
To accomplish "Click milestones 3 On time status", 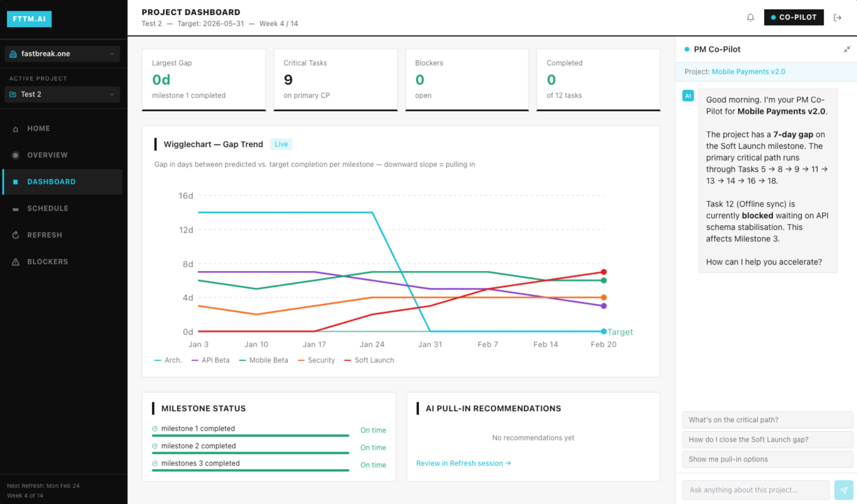I will coord(373,465).
